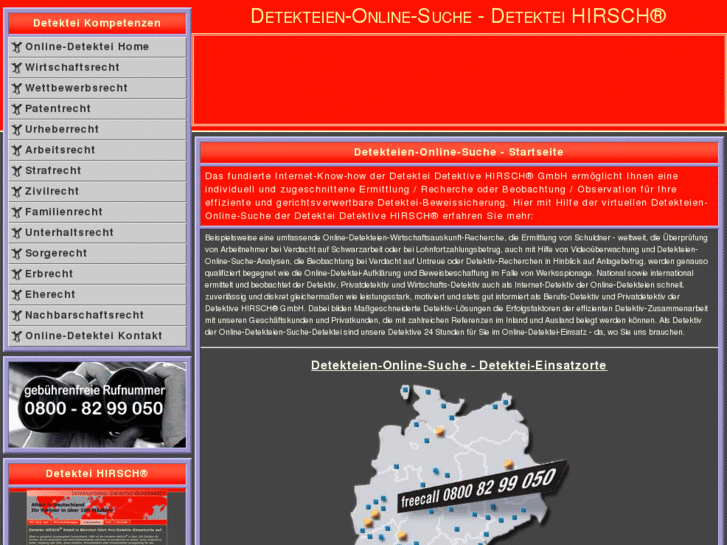This screenshot has height=545, width=727.
Task: Open the red world map thumbnail
Action: coord(97,517)
